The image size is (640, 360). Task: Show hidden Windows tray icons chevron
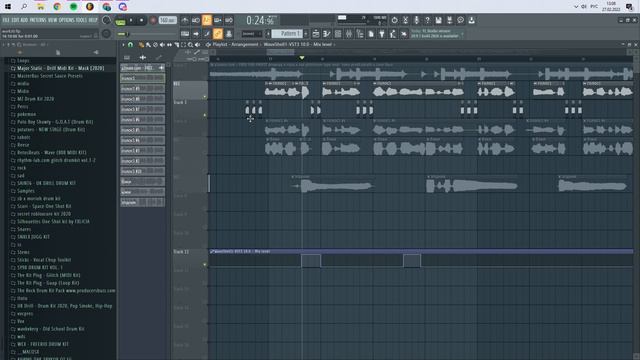(576, 7)
